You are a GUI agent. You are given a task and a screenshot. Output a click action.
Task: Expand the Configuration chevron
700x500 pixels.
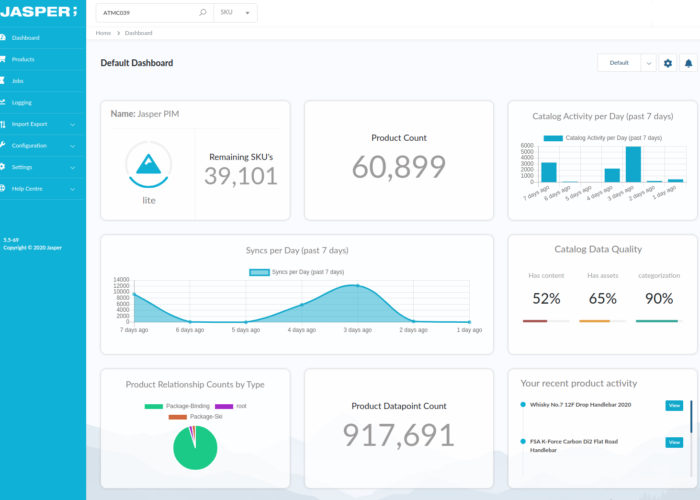[x=73, y=146]
